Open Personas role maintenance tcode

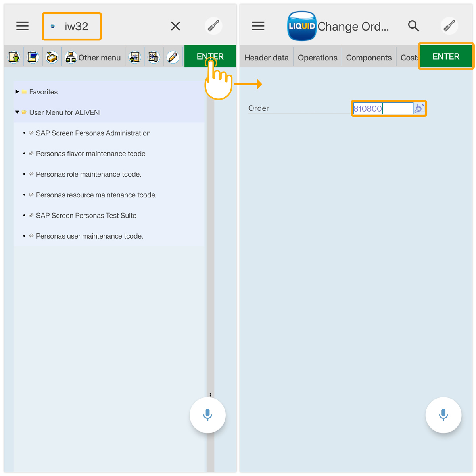(x=88, y=174)
